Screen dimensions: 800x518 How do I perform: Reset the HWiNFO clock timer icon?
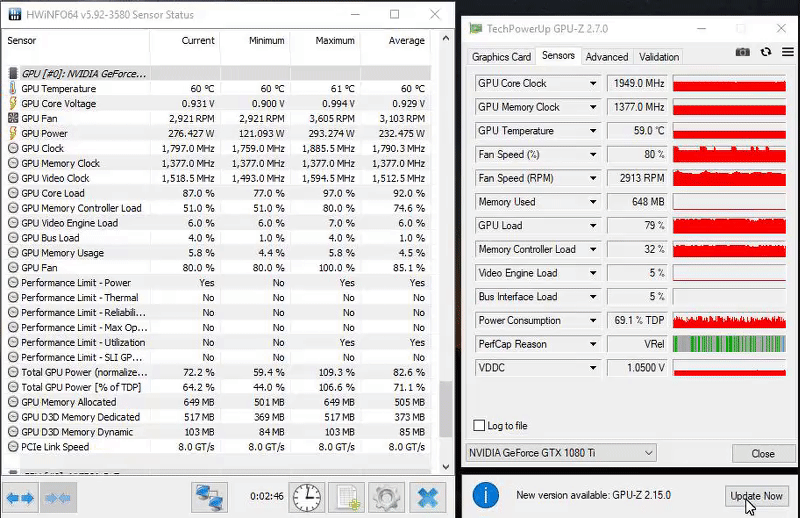[x=307, y=497]
